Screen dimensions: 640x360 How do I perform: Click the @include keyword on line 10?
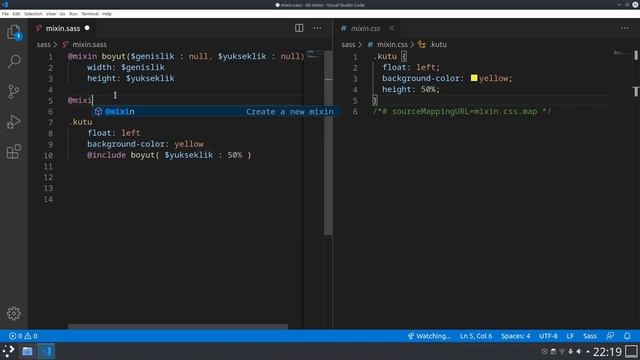[x=106, y=155]
